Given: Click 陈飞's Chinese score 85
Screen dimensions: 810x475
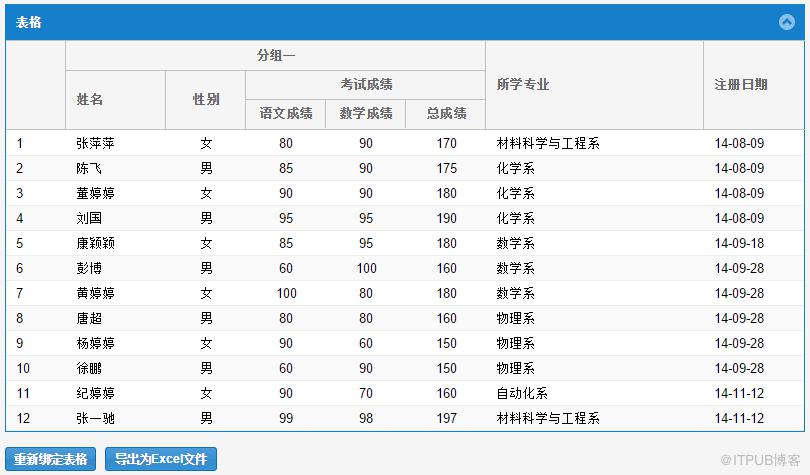Looking at the screenshot, I should [286, 168].
